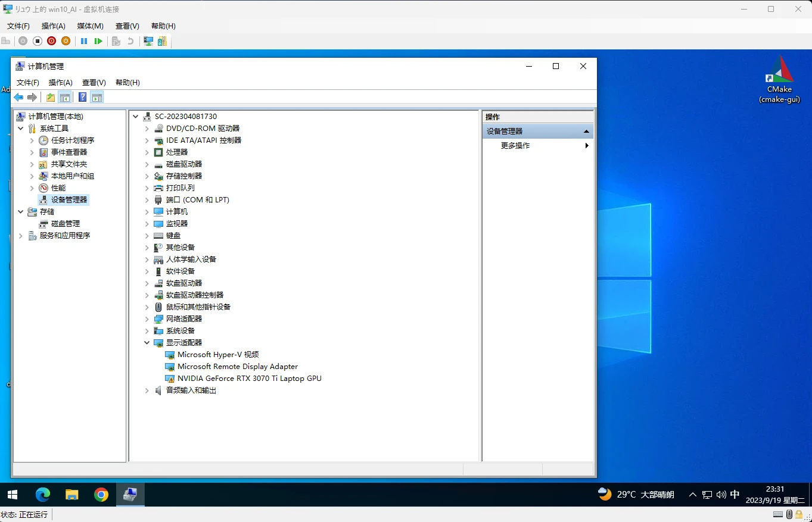
Task: Click the 鼠标和其他指针设备 mouse icon
Action: tap(158, 307)
